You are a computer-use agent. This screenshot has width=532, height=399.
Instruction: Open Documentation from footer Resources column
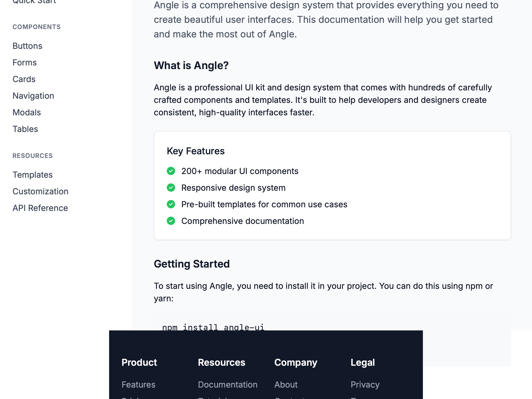tap(228, 384)
